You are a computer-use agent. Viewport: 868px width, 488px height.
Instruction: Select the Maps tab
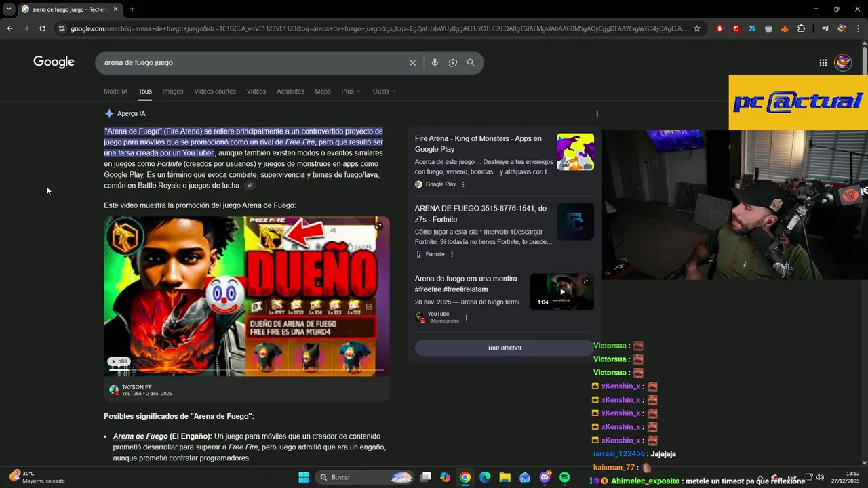coord(323,91)
